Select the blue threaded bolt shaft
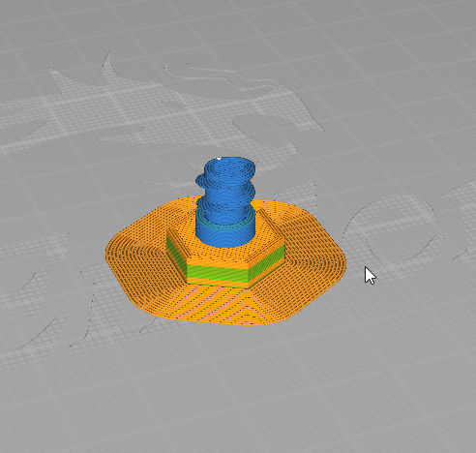Viewport: 476px width, 453px height. [225, 201]
